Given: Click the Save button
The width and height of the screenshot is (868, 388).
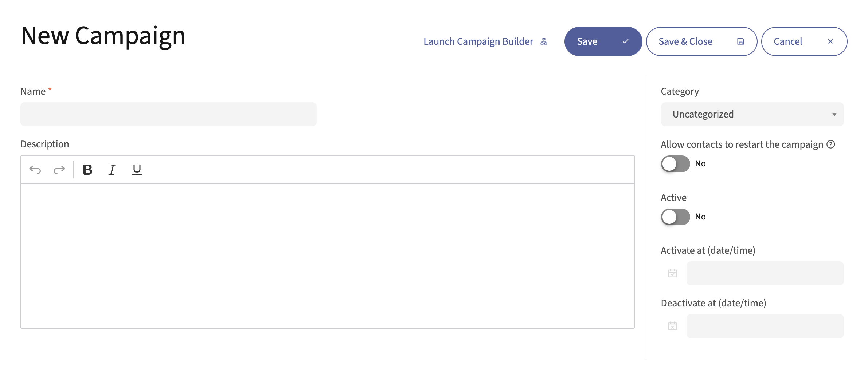Looking at the screenshot, I should pos(603,41).
